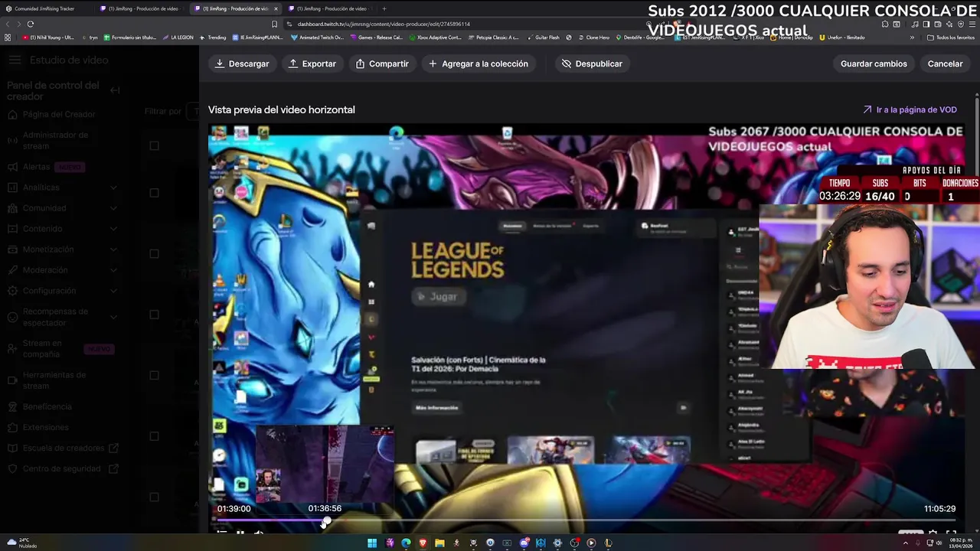Expand the Analíticas chevron
This screenshot has height=551, width=980.
114,187
